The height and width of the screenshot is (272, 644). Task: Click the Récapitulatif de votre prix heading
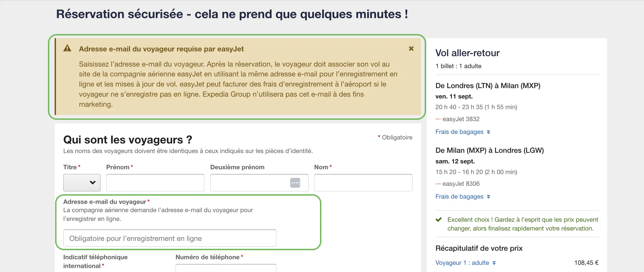[x=479, y=248]
